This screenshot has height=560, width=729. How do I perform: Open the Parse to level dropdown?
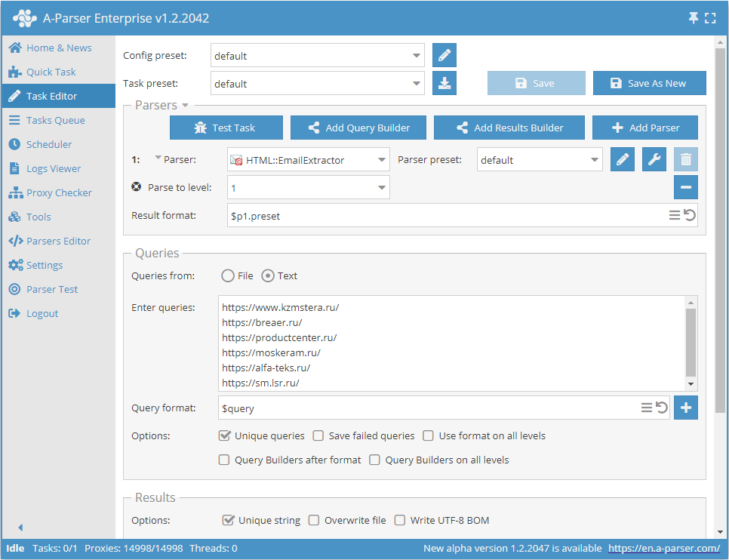click(x=308, y=187)
